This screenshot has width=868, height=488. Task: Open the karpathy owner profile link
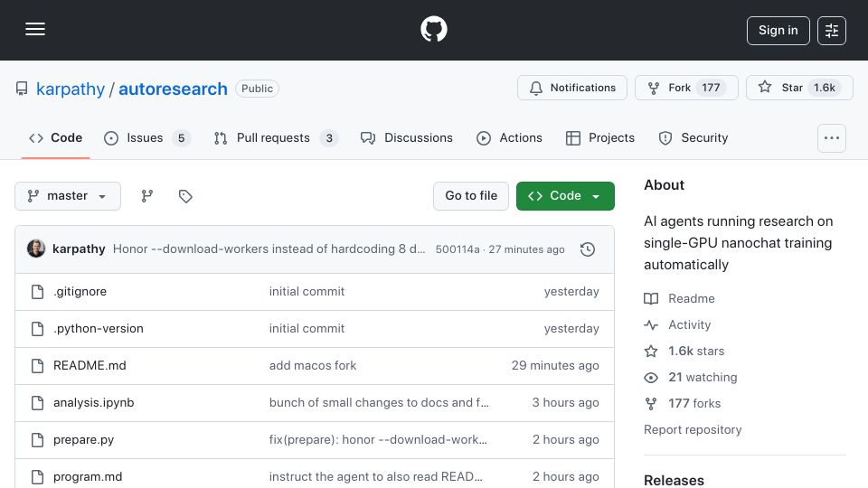71,89
